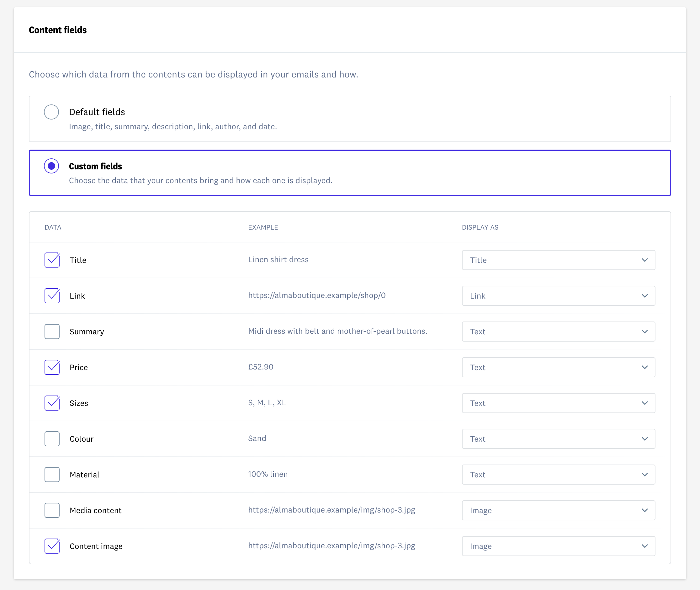Click the Content image URL example
Screen dimensions: 700x590
tap(331, 546)
